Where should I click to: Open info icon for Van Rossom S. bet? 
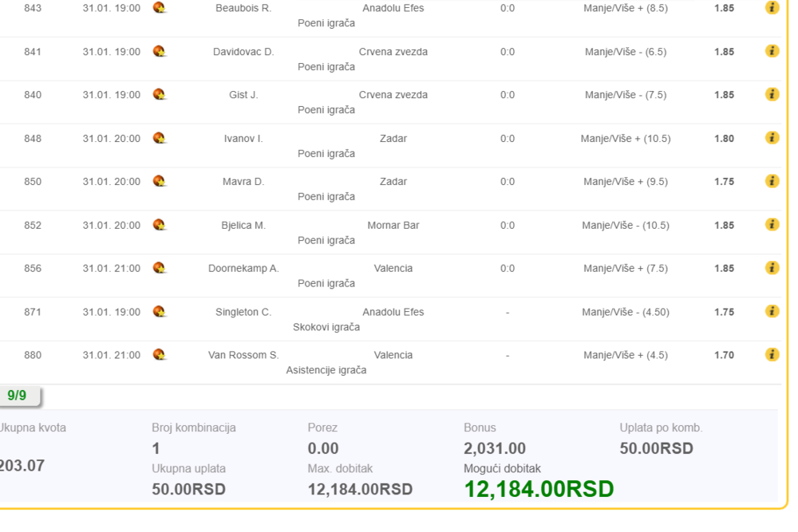pos(772,354)
